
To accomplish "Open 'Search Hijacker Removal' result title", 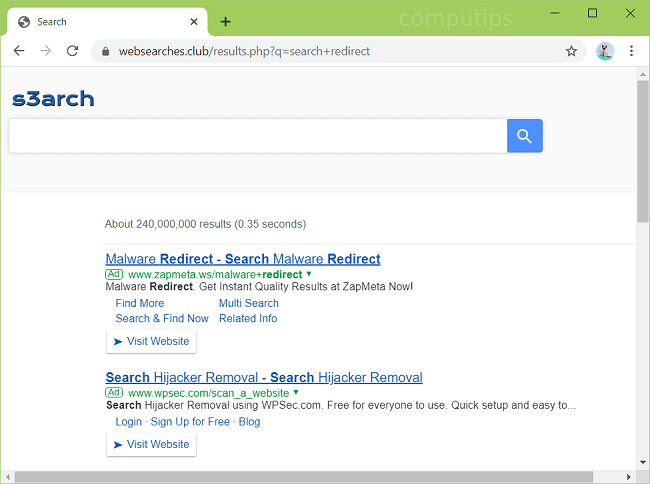I will coord(264,378).
